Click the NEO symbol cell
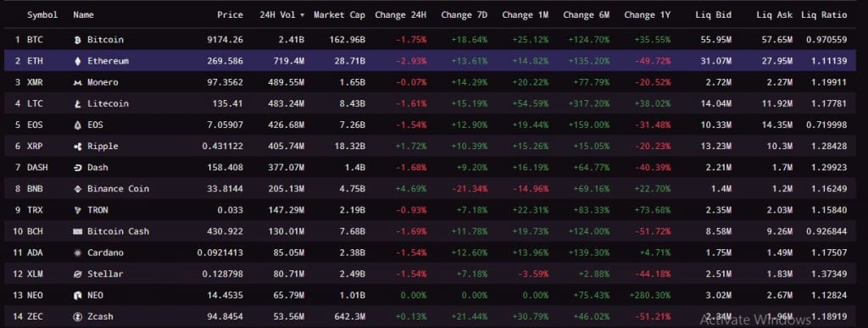 click(x=35, y=295)
